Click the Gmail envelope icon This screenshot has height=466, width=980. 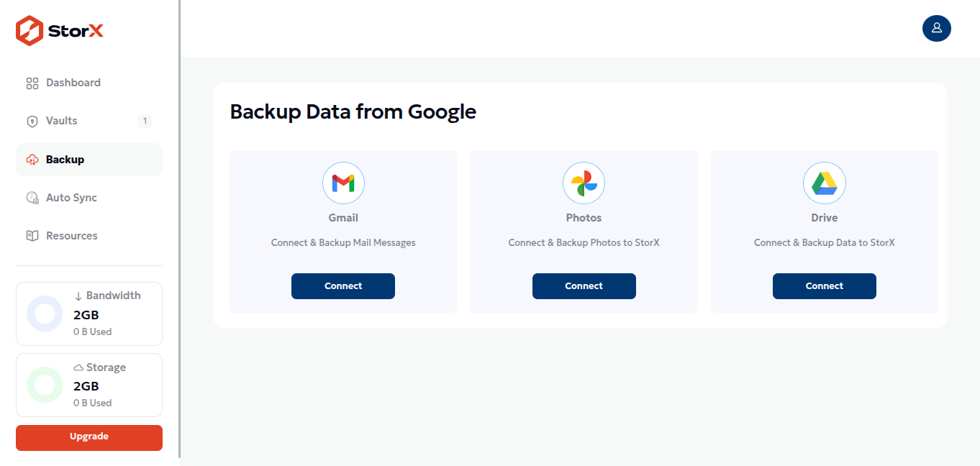pyautogui.click(x=343, y=183)
